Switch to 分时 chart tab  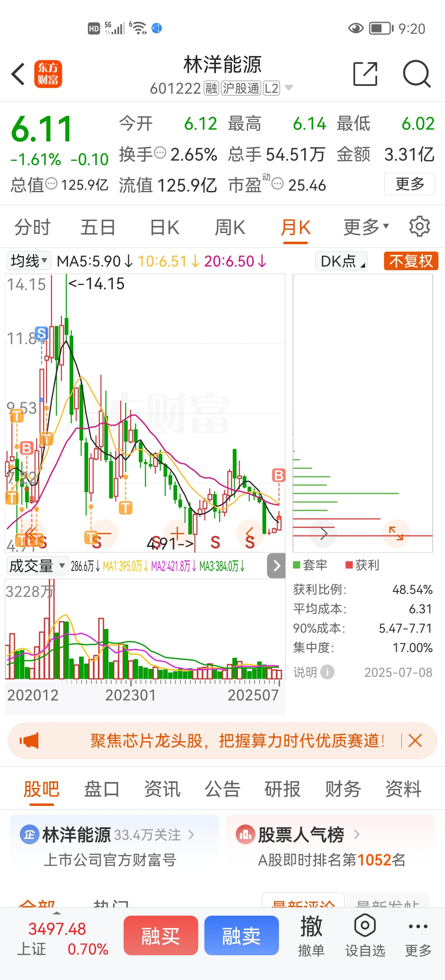pyautogui.click(x=32, y=227)
